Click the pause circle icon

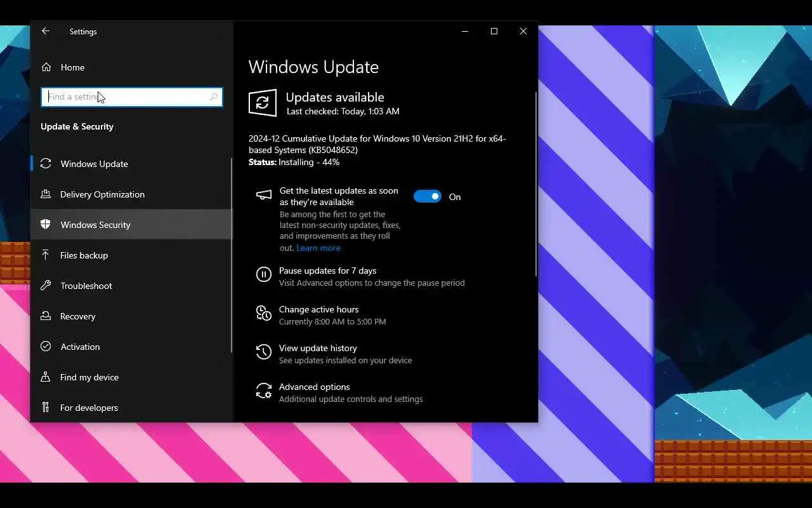pos(263,274)
